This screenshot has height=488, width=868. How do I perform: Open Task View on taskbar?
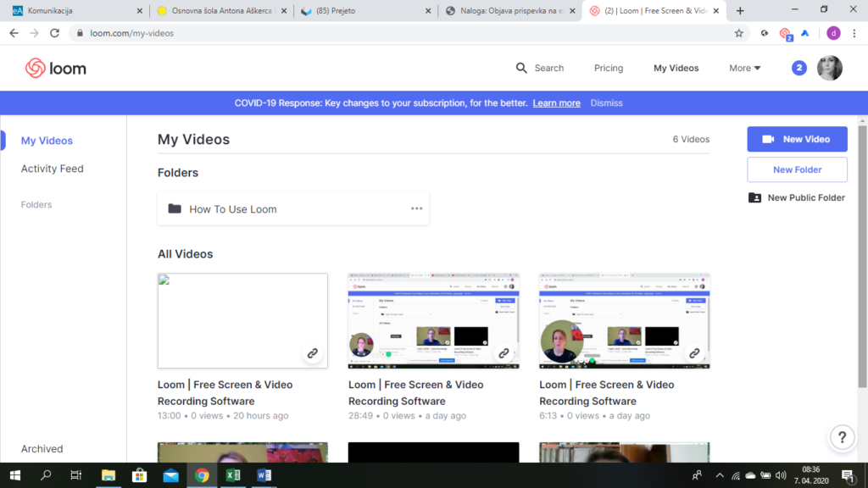[x=75, y=475]
